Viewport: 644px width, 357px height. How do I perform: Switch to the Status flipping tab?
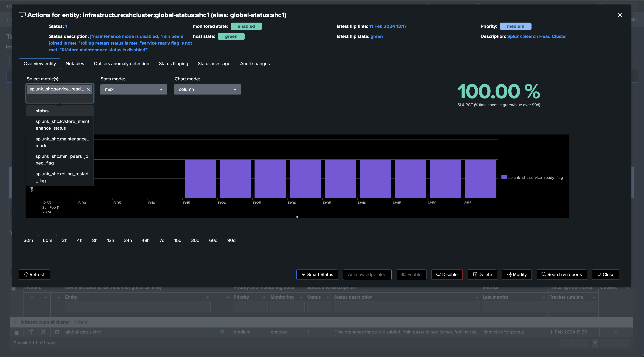point(173,63)
